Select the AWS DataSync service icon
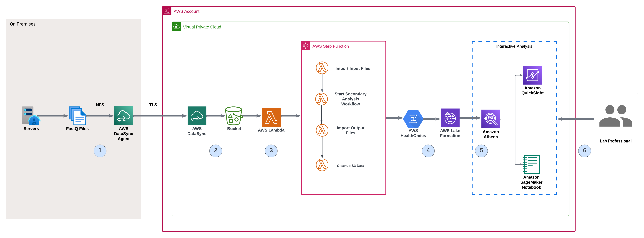The height and width of the screenshot is (238, 644). point(197,116)
